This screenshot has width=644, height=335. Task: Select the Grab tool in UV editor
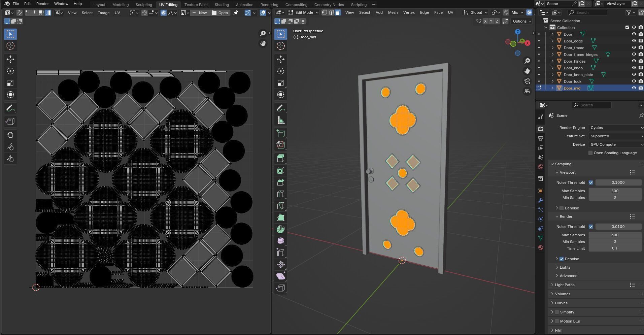(x=10, y=135)
